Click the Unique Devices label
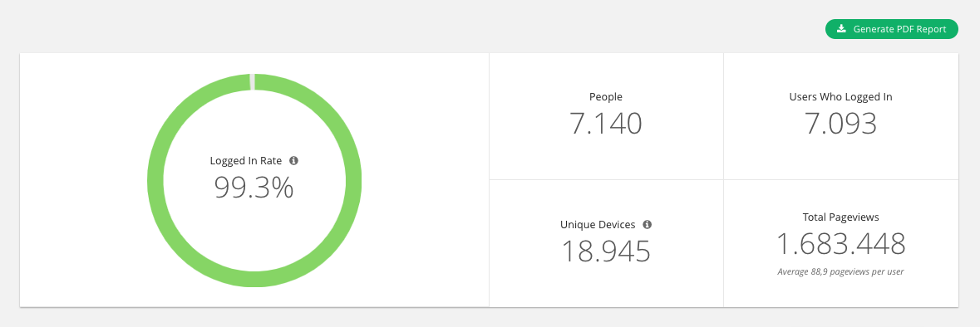 tap(598, 224)
